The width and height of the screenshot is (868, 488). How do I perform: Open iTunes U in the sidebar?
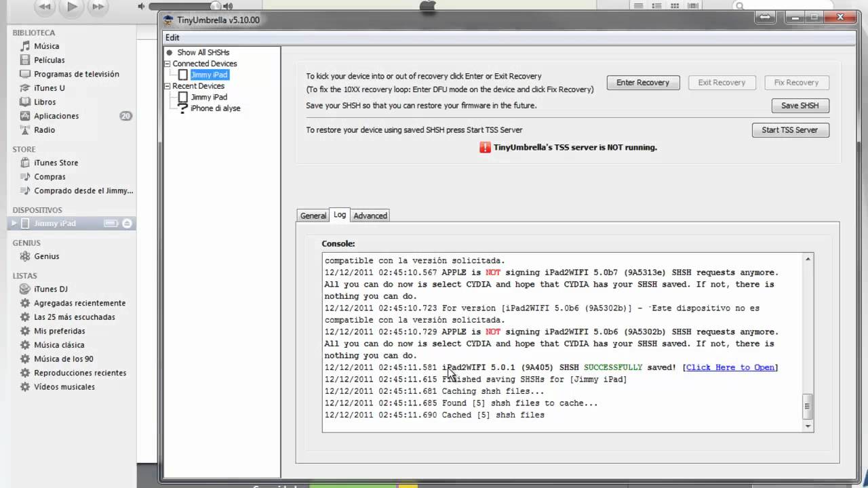49,88
